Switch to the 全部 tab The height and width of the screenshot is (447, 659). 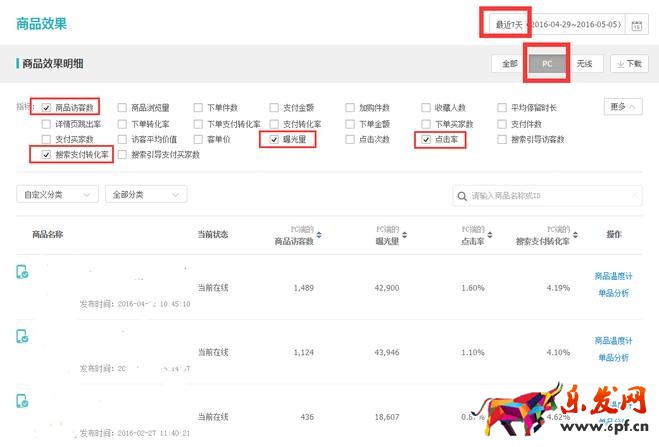508,63
